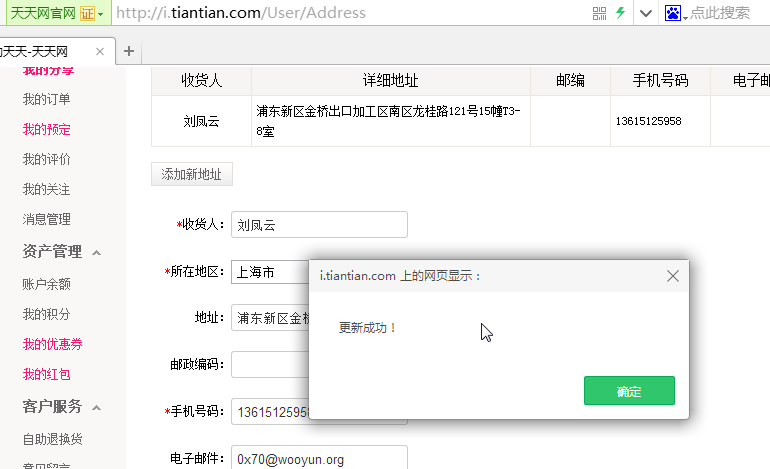
Task: Confirm the alert with 确定 button
Action: 629,391
